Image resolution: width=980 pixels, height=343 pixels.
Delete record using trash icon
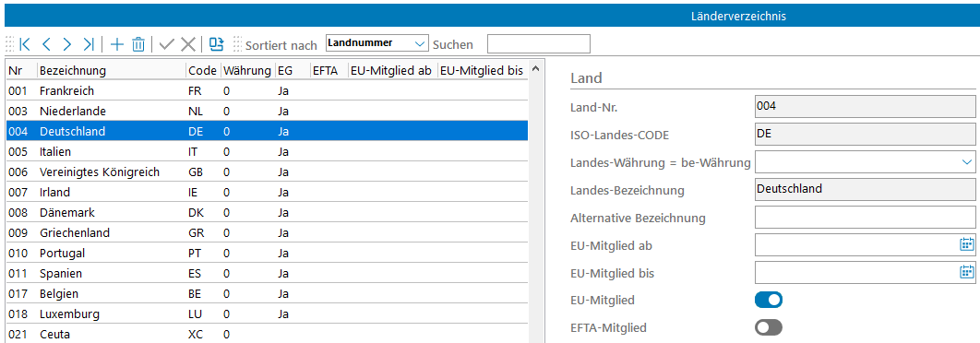pyautogui.click(x=138, y=44)
